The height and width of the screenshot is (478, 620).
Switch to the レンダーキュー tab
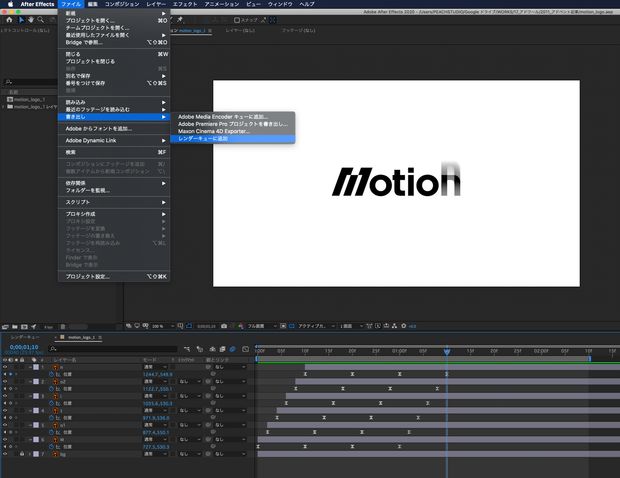(x=25, y=337)
